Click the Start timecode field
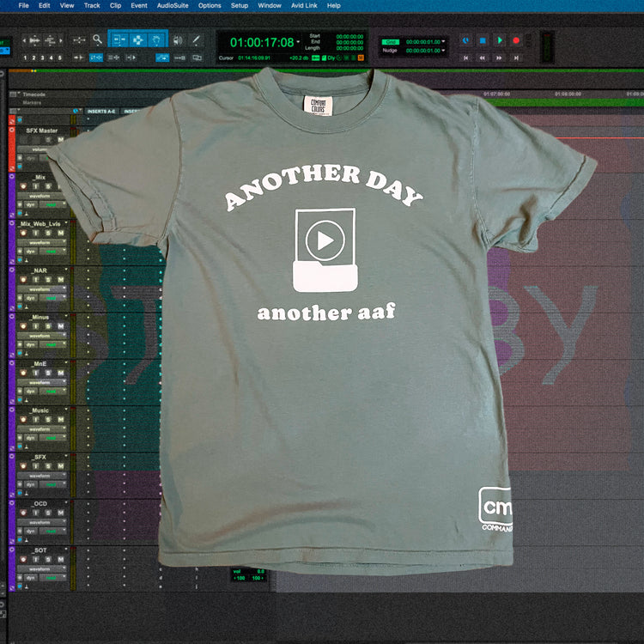Screen dimensions: 644x644 coord(349,37)
